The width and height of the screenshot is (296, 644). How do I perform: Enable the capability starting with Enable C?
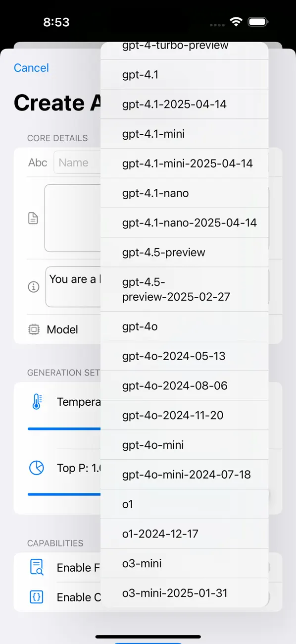[x=79, y=597]
